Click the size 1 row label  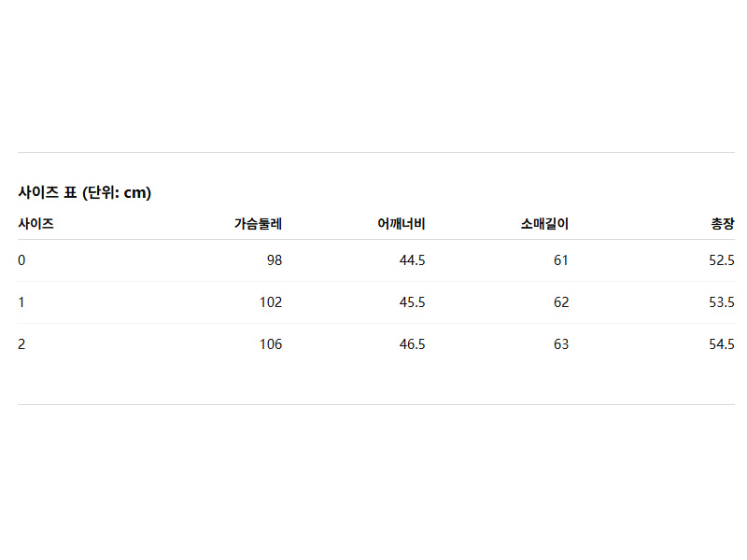(x=21, y=302)
